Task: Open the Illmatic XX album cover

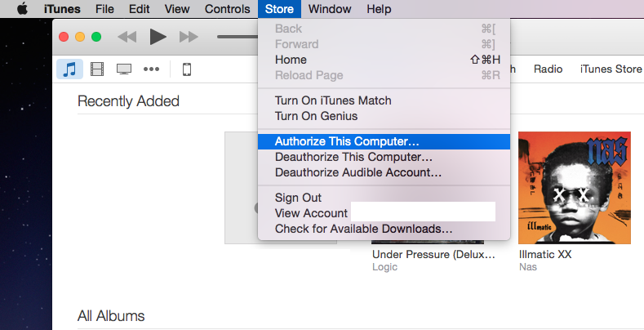Action: click(x=574, y=187)
